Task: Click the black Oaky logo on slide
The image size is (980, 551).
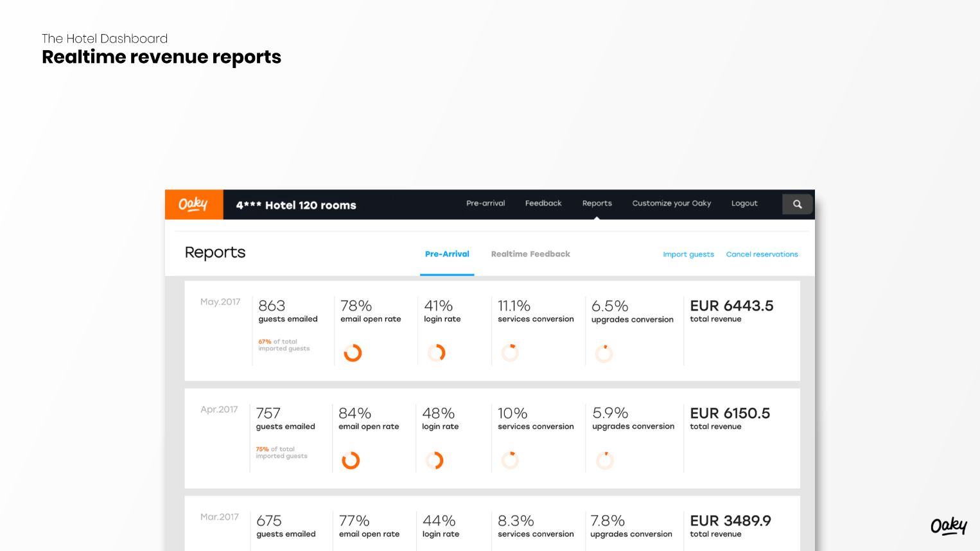Action: click(949, 526)
